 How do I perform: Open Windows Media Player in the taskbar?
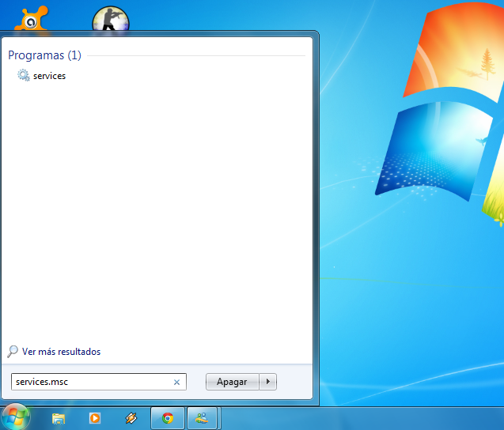[95, 418]
